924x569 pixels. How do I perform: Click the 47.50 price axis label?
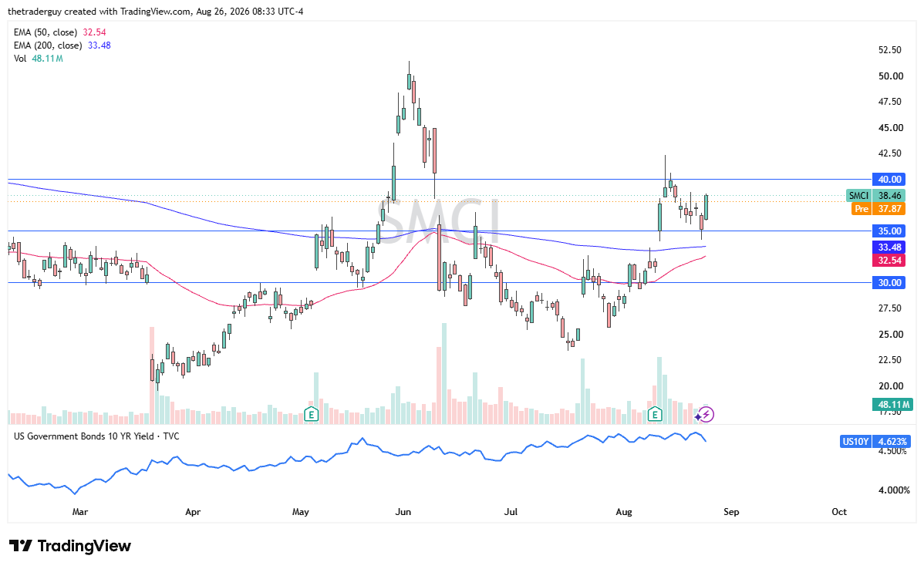point(890,102)
